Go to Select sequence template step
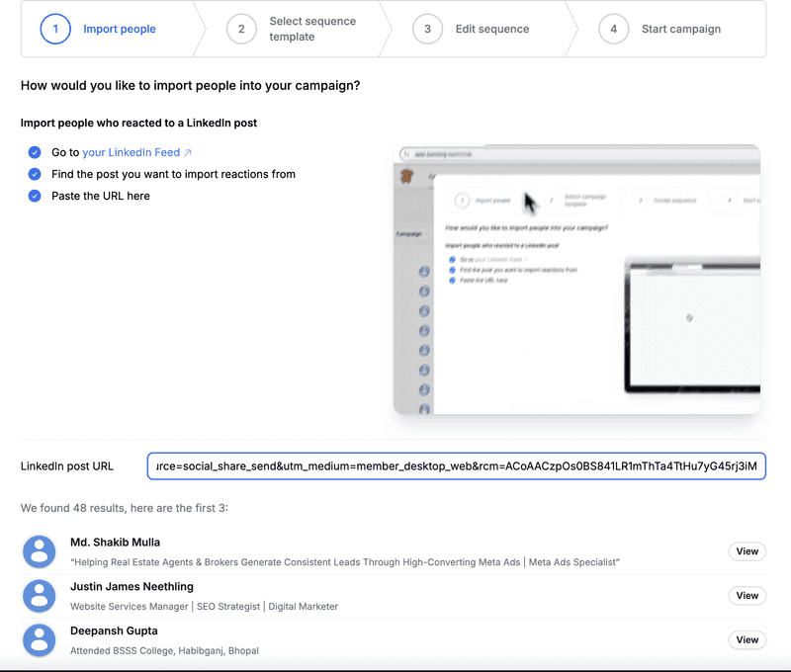 coord(312,29)
